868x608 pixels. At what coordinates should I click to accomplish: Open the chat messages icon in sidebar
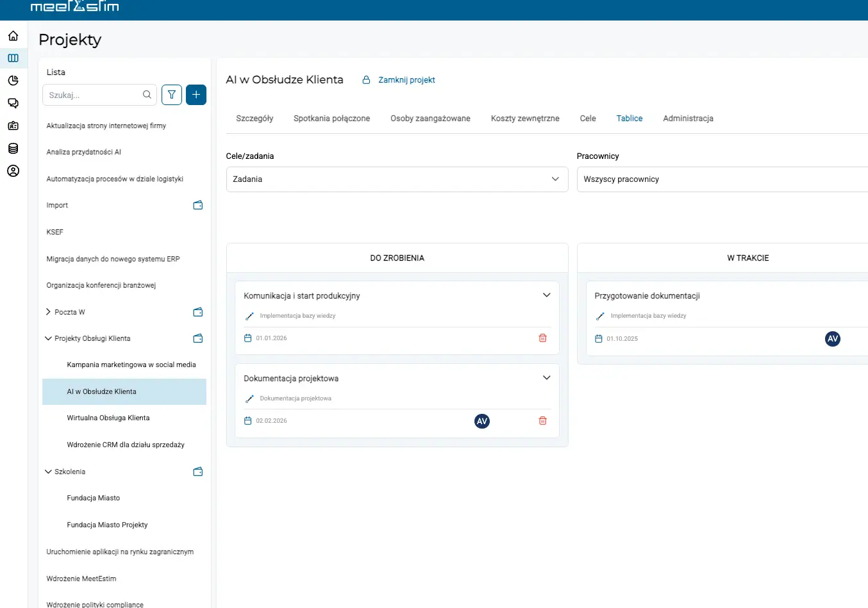point(13,103)
